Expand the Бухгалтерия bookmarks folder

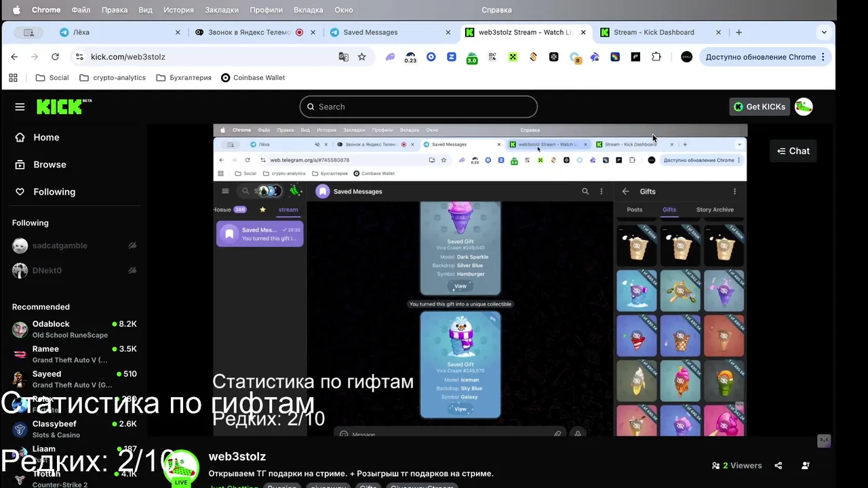click(x=184, y=78)
